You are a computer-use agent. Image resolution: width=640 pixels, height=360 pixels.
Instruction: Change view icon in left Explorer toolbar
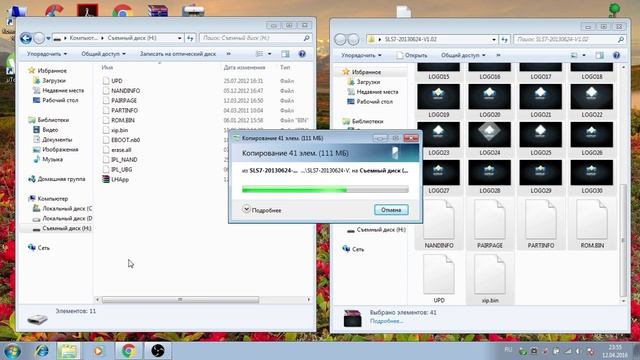tap(259, 54)
